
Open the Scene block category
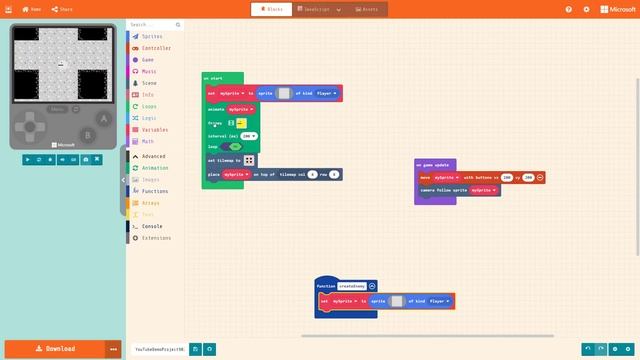tap(155, 83)
